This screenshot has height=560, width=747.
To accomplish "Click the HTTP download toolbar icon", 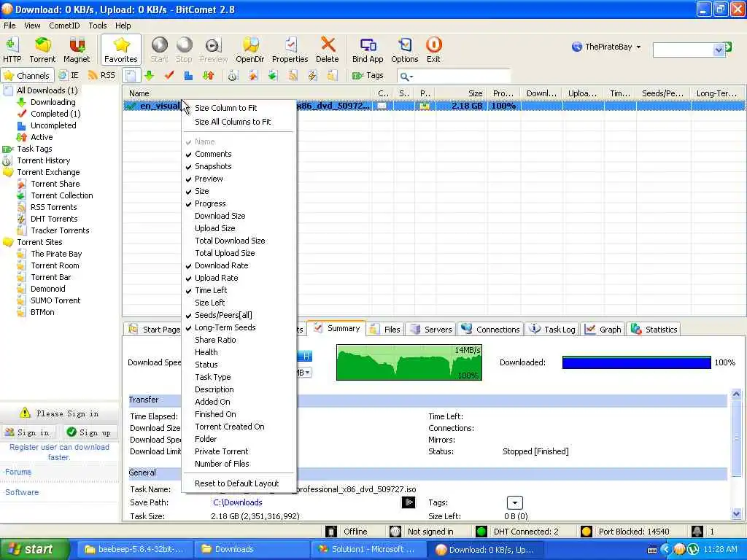I will pyautogui.click(x=12, y=50).
